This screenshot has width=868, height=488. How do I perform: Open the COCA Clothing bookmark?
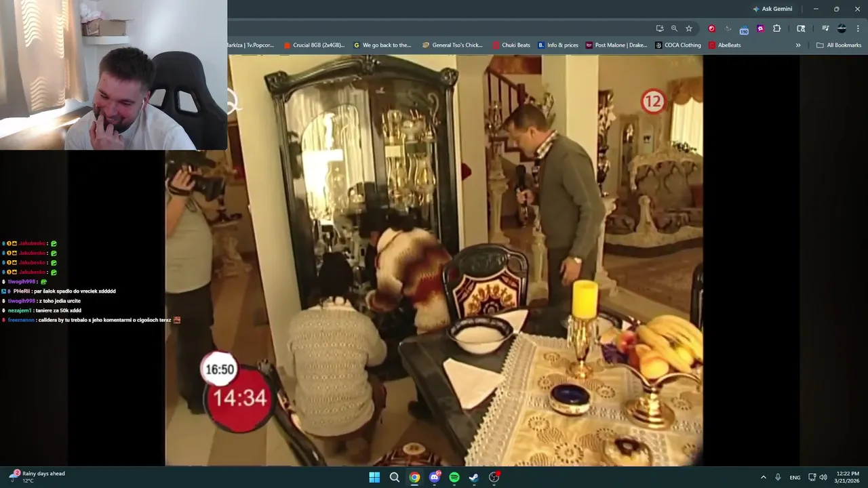click(678, 45)
